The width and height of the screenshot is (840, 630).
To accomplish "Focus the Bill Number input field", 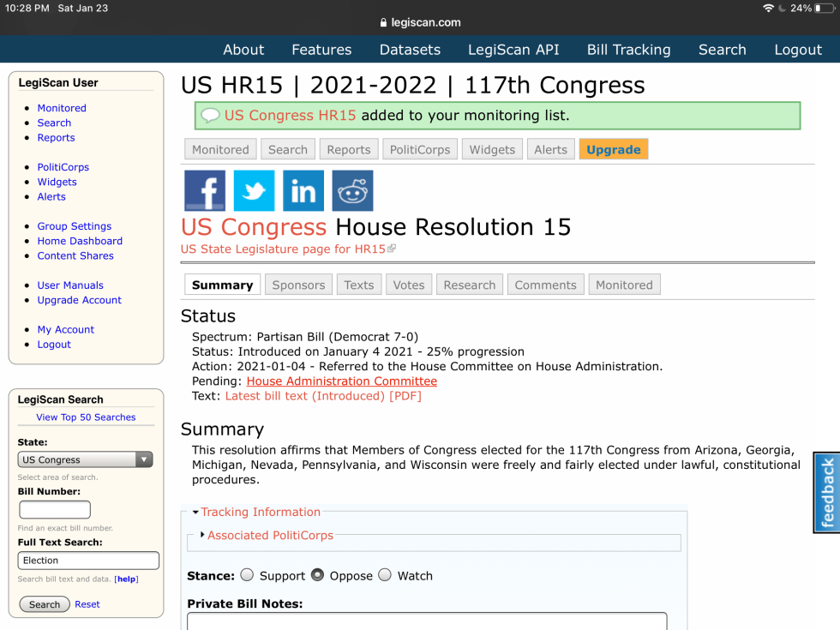I will (x=55, y=509).
